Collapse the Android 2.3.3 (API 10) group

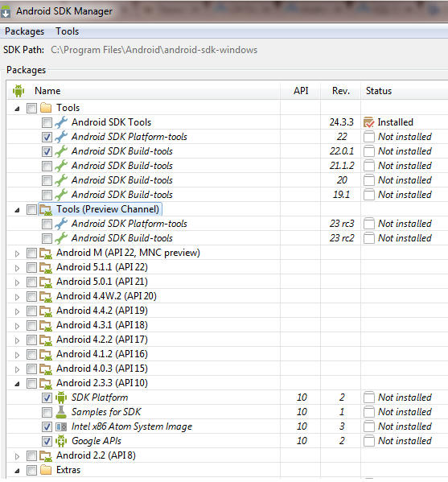click(17, 384)
